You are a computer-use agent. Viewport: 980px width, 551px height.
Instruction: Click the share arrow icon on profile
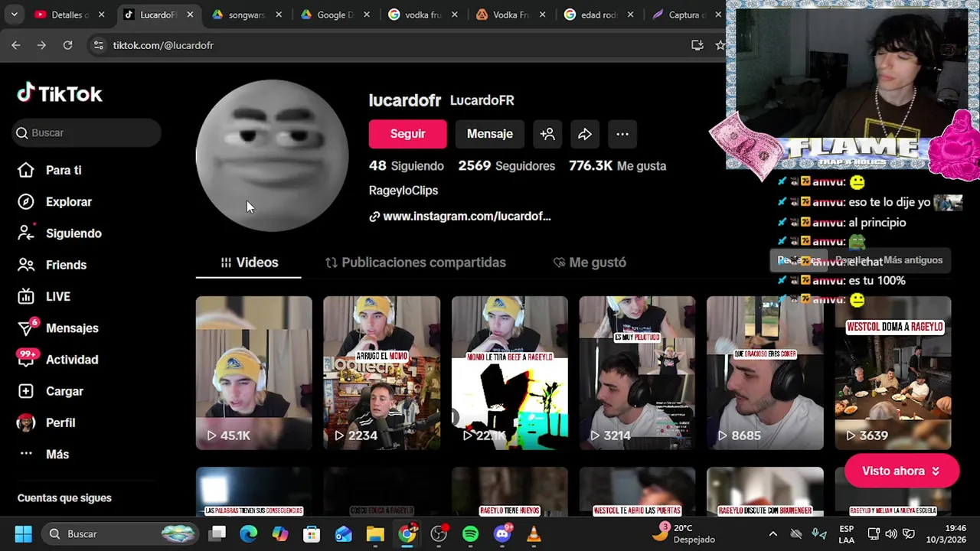pos(585,134)
